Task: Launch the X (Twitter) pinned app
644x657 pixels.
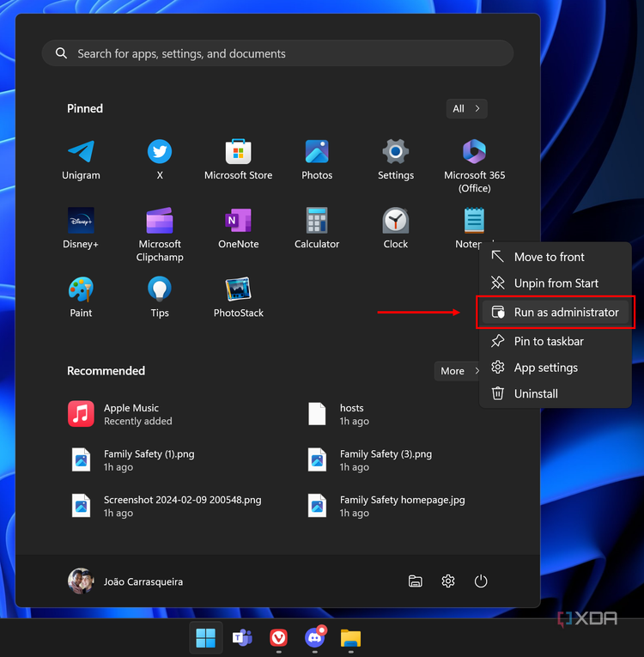Action: pyautogui.click(x=160, y=159)
